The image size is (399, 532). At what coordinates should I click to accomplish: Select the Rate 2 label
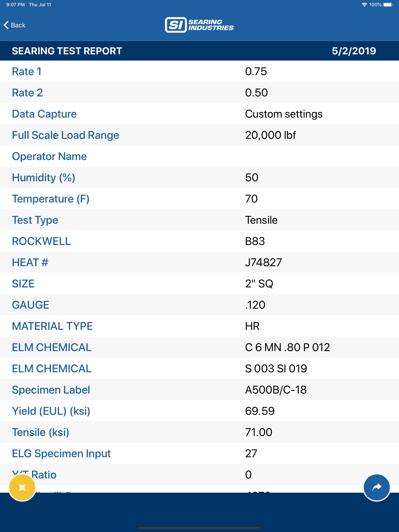[x=27, y=93]
